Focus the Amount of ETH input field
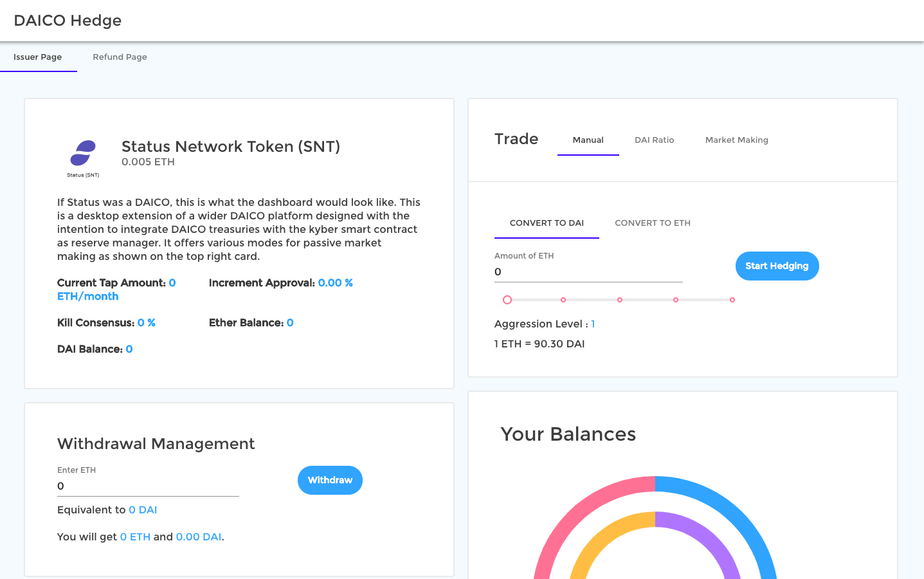 coord(588,272)
